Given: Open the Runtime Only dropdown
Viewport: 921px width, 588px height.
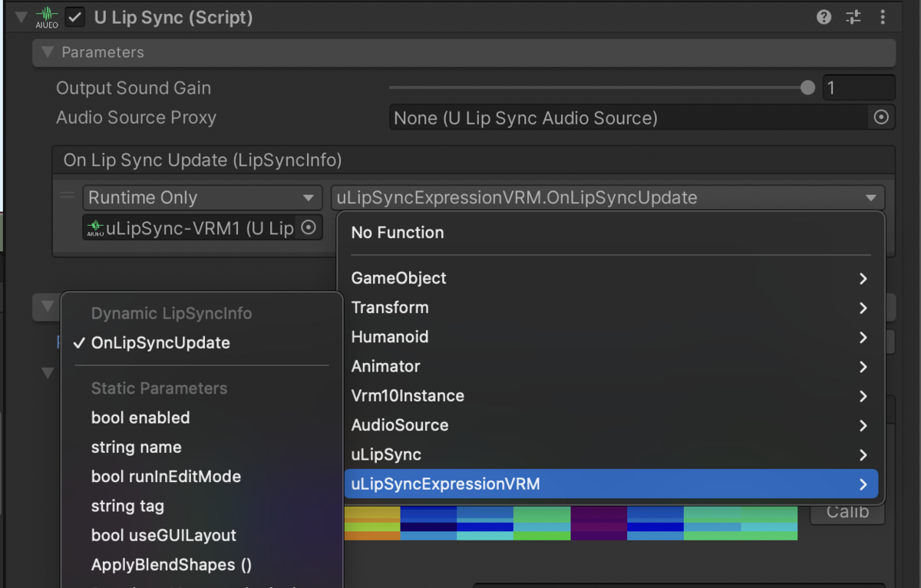Looking at the screenshot, I should (202, 197).
